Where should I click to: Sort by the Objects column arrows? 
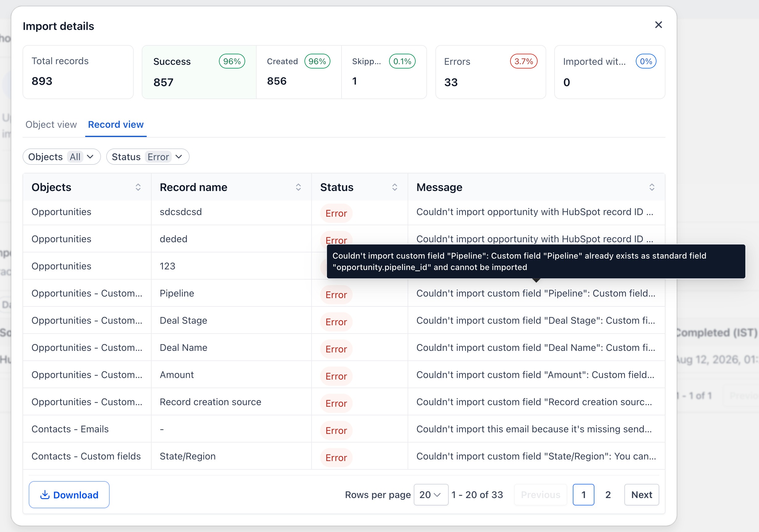point(138,187)
